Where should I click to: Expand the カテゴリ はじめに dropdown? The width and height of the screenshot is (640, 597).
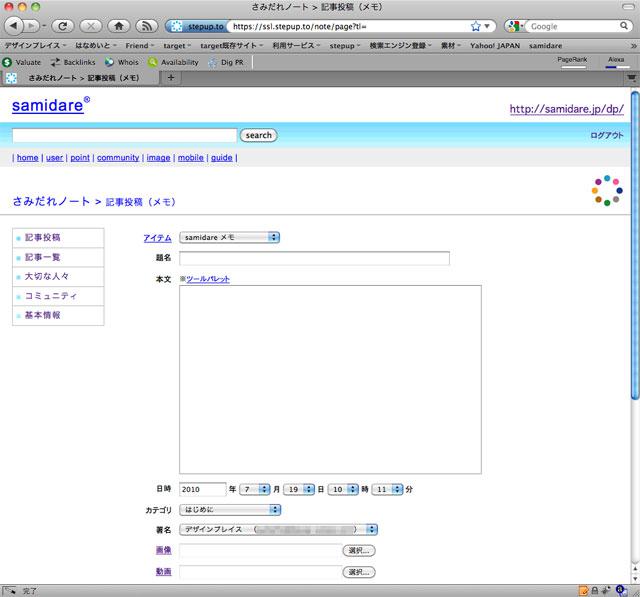(229, 509)
